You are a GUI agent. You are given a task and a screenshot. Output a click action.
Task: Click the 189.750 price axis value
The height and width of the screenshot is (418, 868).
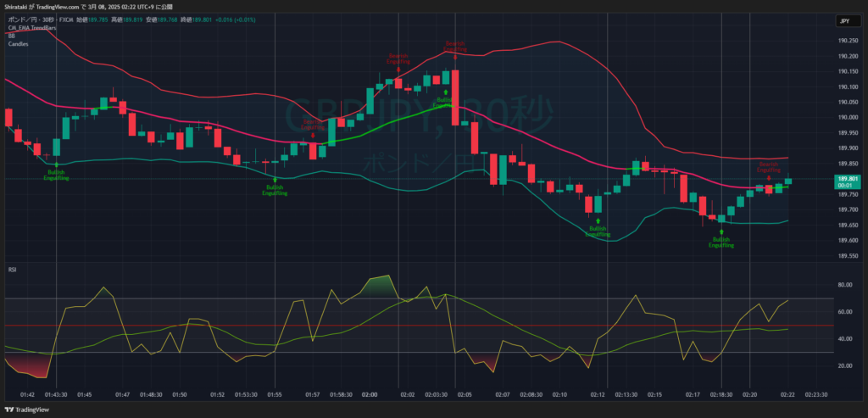point(848,194)
